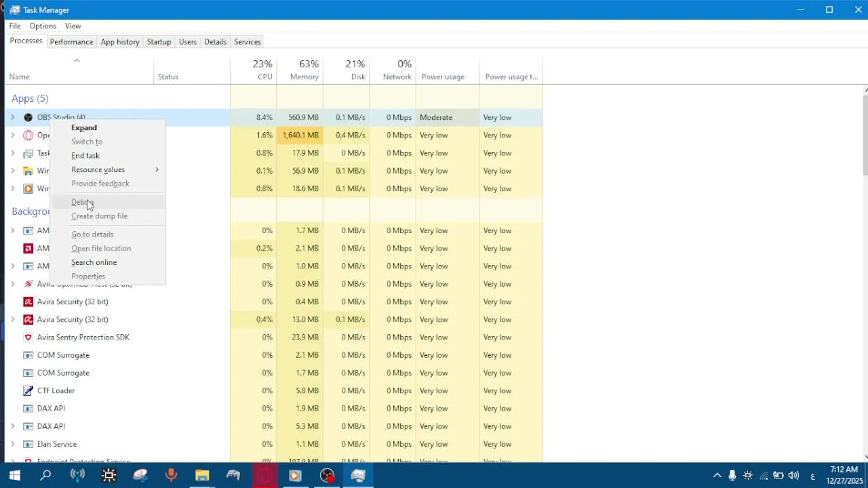Expand the Task Manager app row chevron
The height and width of the screenshot is (488, 868).
(x=12, y=153)
